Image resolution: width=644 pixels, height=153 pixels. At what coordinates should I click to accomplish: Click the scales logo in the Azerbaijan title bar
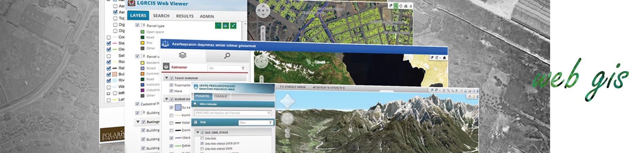(165, 44)
